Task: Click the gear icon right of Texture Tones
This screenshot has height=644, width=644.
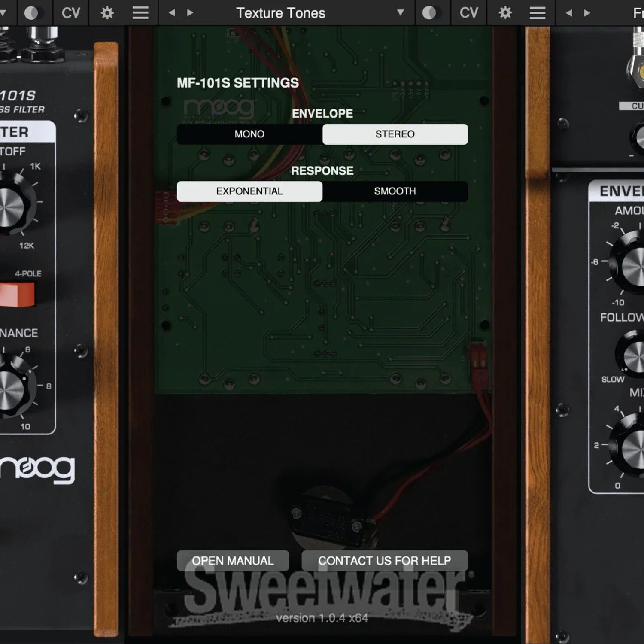Action: click(x=505, y=13)
